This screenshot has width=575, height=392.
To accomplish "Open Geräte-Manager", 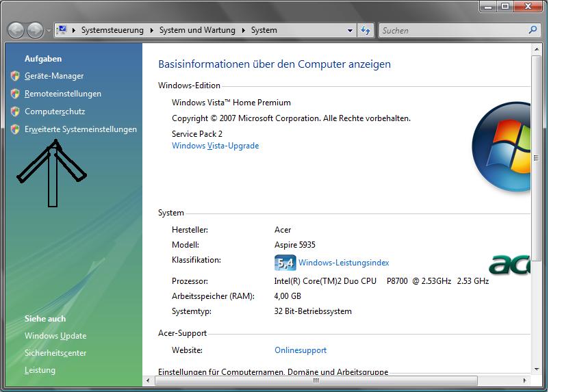I will point(54,76).
